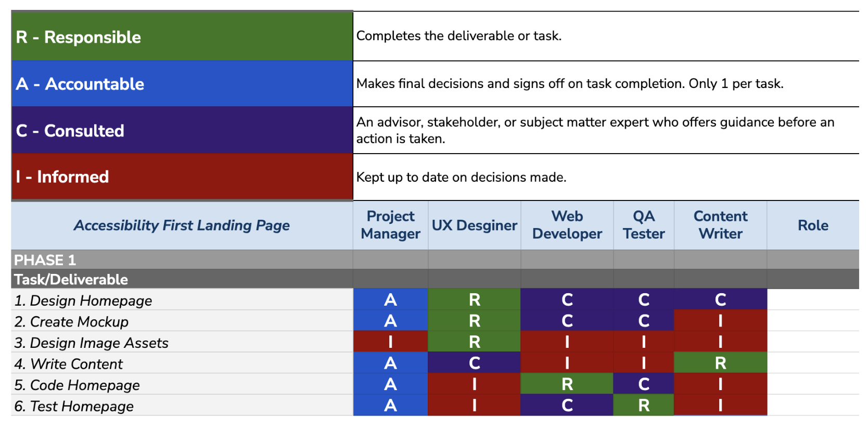The height and width of the screenshot is (427, 868).
Task: Click the purple C - Consulted legend cell
Action: coord(182,130)
